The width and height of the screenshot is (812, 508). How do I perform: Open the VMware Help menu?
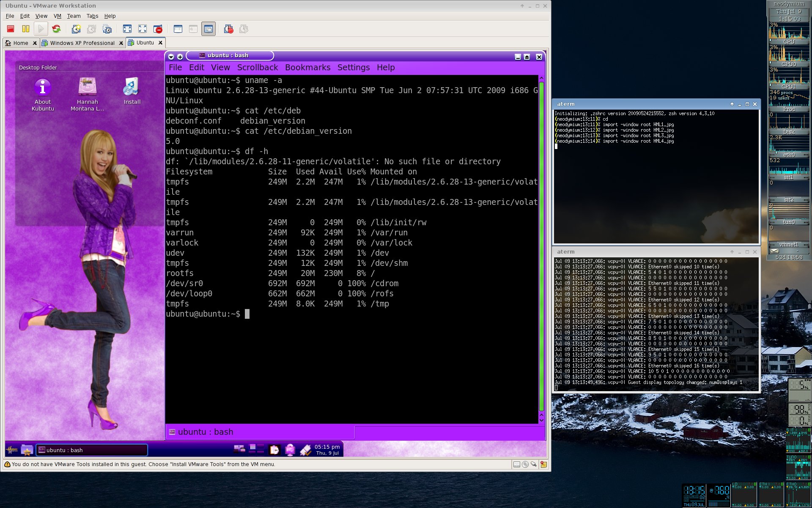(110, 16)
